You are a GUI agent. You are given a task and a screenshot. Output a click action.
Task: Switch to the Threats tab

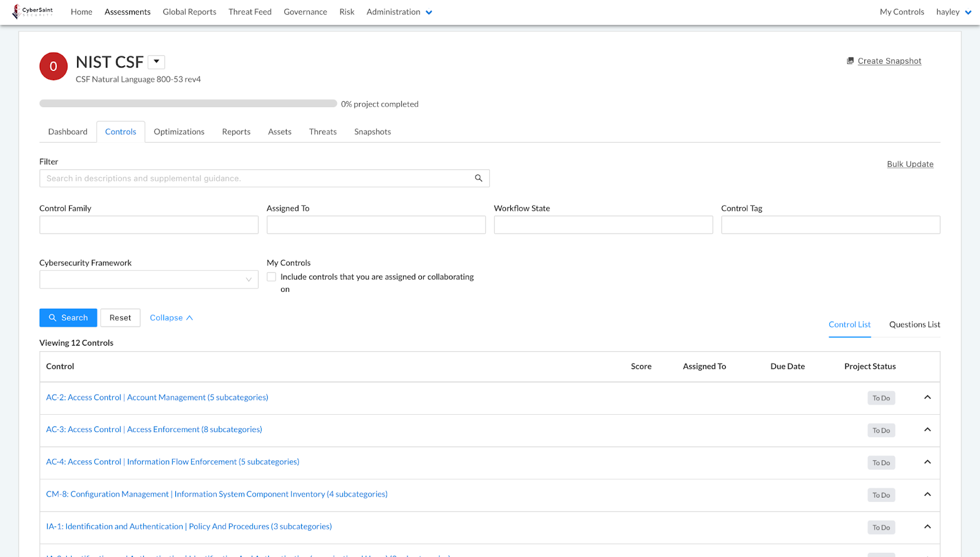tap(323, 132)
